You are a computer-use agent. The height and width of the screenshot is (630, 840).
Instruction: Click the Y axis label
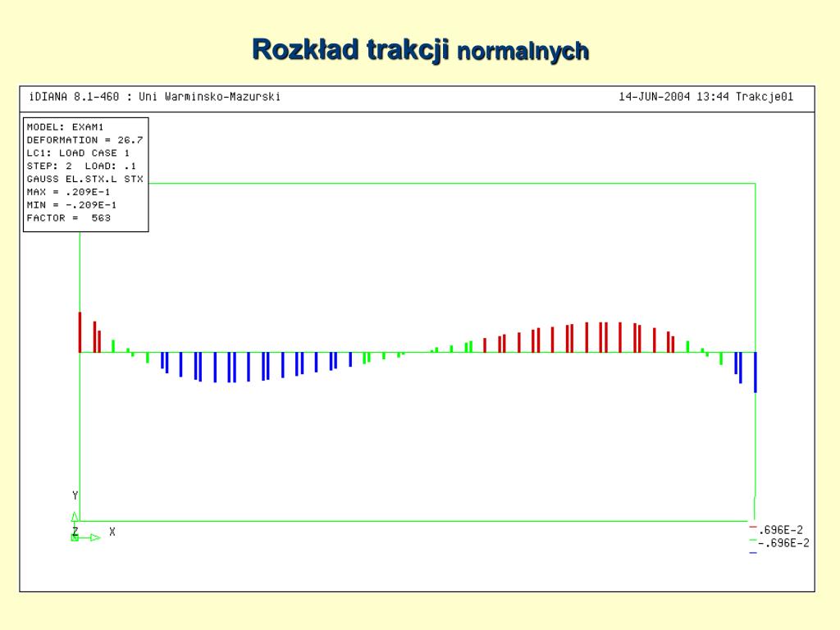click(75, 495)
